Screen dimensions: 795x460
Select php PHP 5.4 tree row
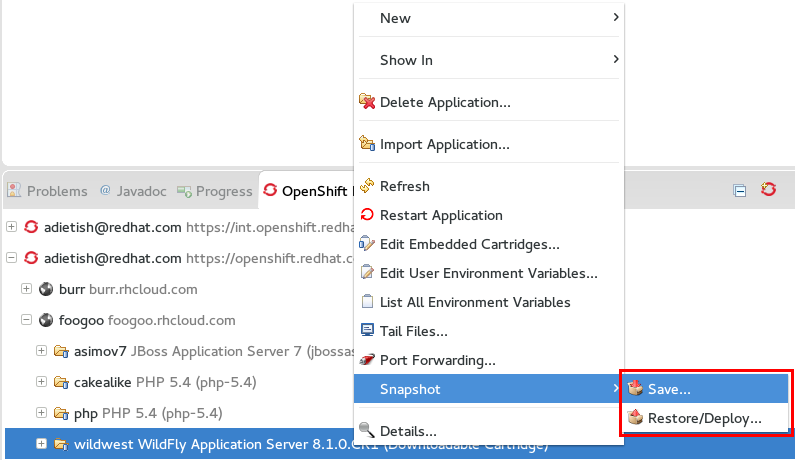pyautogui.click(x=148, y=413)
